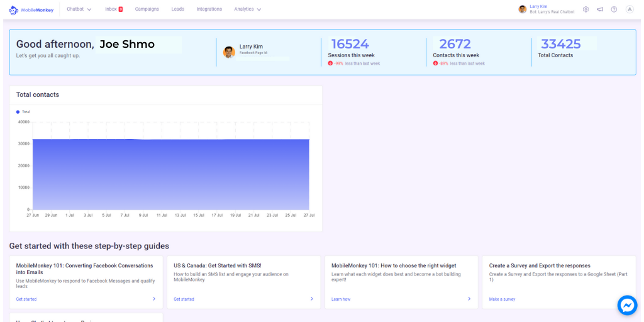Click the Total contacts chart heading
This screenshot has width=644, height=322.
coord(37,95)
